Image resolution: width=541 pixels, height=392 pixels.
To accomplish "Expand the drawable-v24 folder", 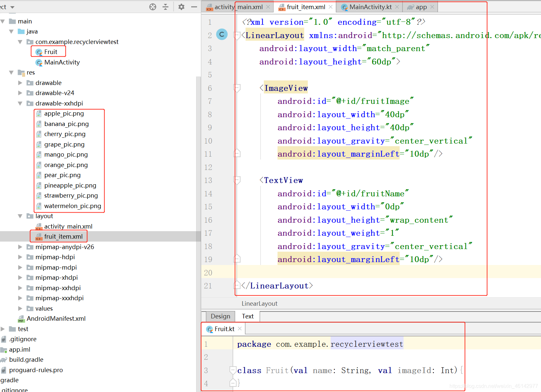I will pos(20,93).
